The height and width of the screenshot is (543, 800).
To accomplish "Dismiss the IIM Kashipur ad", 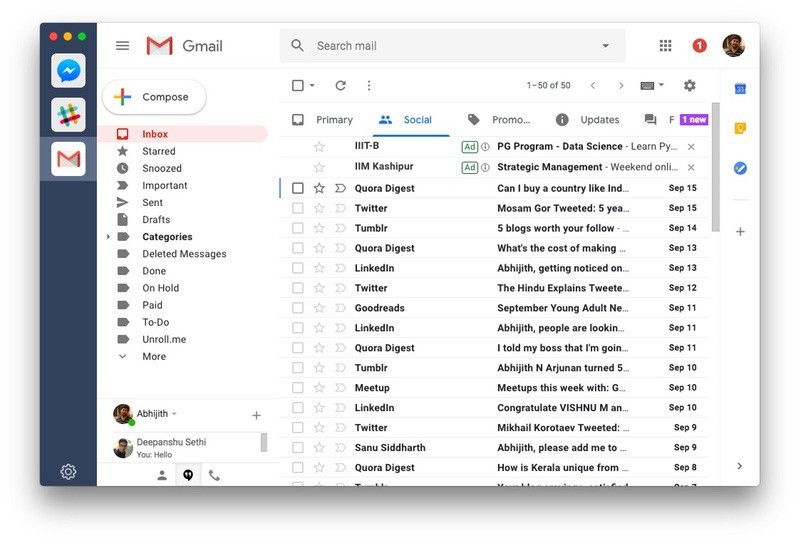I will pos(691,167).
